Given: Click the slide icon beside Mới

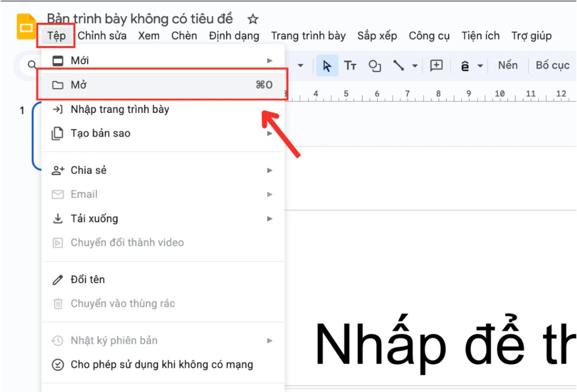Looking at the screenshot, I should [58, 61].
